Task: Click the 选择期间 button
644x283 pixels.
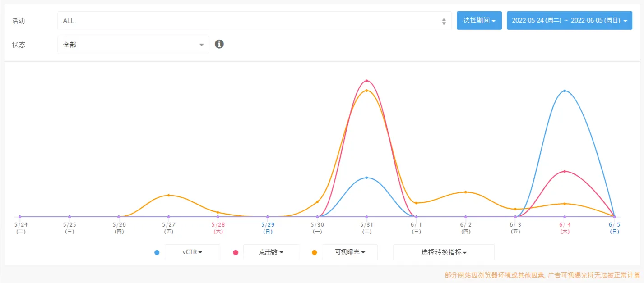Action: (x=479, y=21)
